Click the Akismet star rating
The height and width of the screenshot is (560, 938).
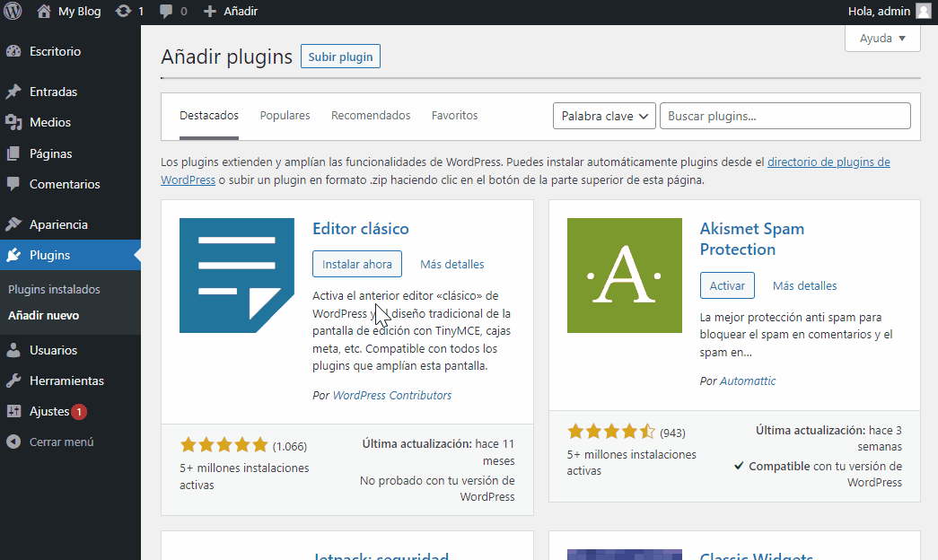(612, 432)
